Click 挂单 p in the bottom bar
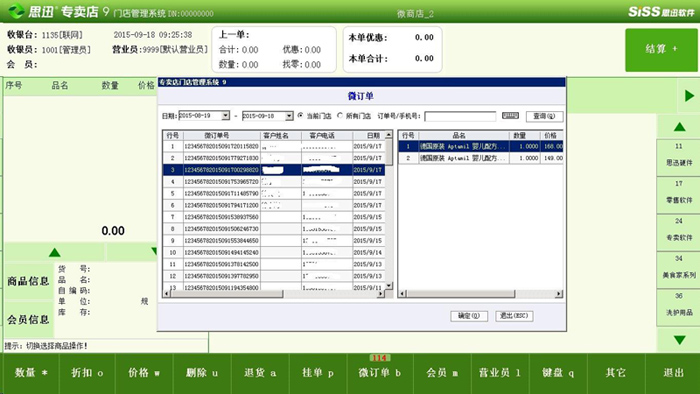This screenshot has width=700, height=394. 318,373
